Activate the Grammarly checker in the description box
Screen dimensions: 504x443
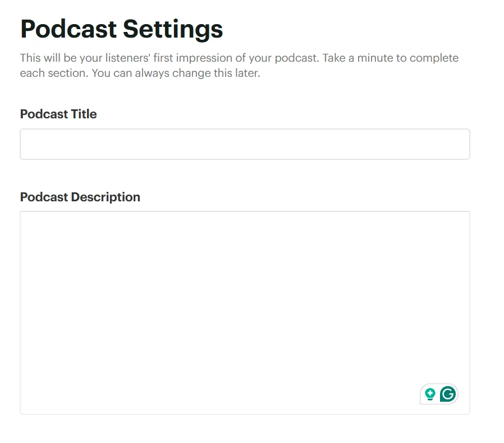click(x=447, y=394)
